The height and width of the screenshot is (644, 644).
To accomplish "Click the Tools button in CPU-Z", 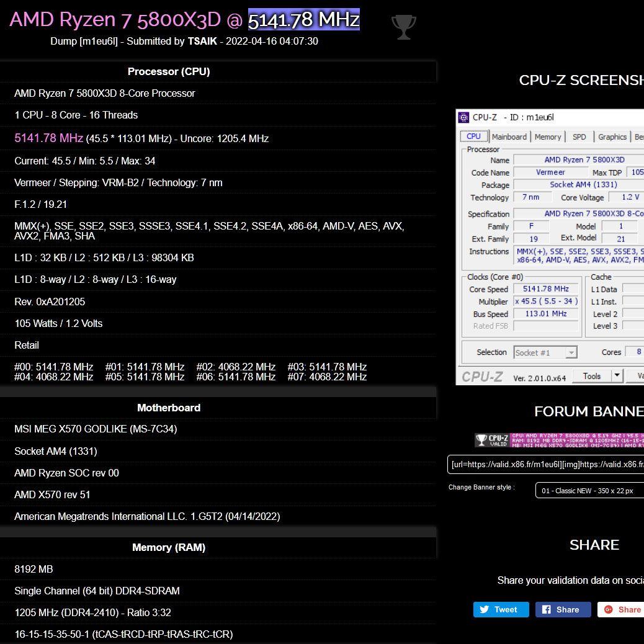I will (591, 376).
